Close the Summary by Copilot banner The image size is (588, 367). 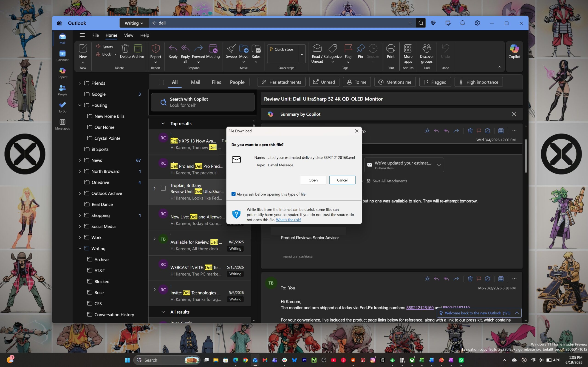[x=514, y=114]
